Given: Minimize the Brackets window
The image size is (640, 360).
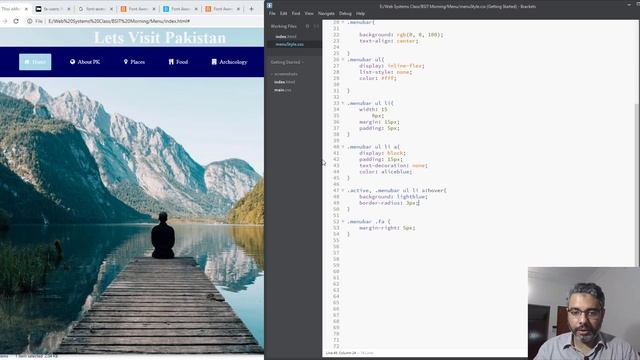Looking at the screenshot, I should point(629,5).
